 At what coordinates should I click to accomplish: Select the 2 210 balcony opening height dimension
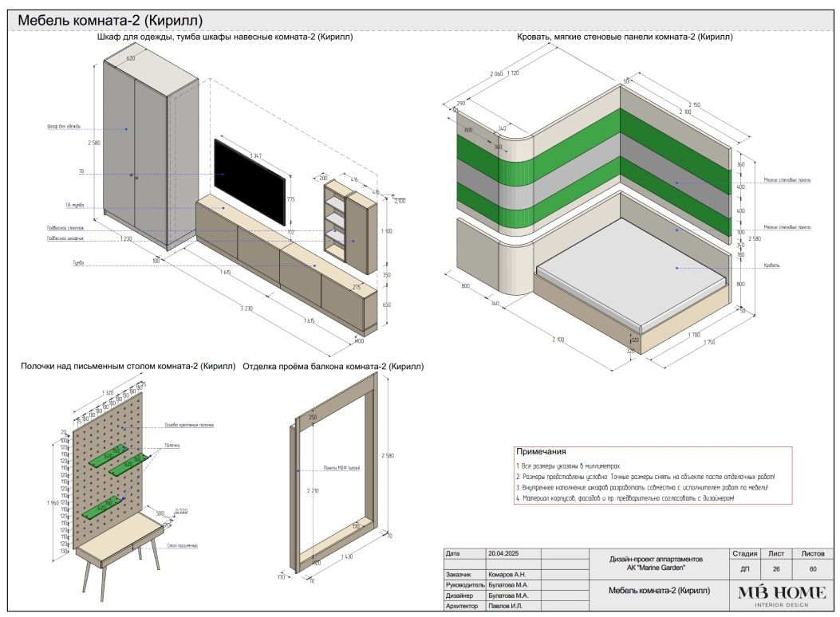313,490
